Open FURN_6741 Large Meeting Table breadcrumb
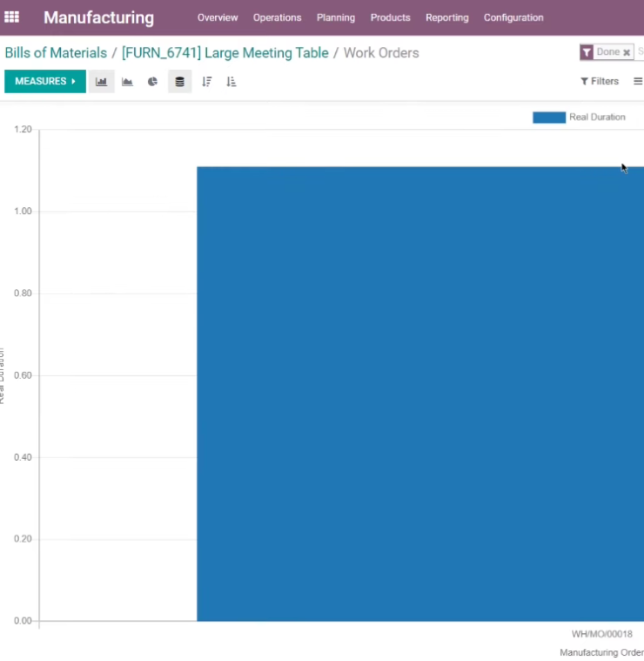644x661 pixels. (225, 53)
